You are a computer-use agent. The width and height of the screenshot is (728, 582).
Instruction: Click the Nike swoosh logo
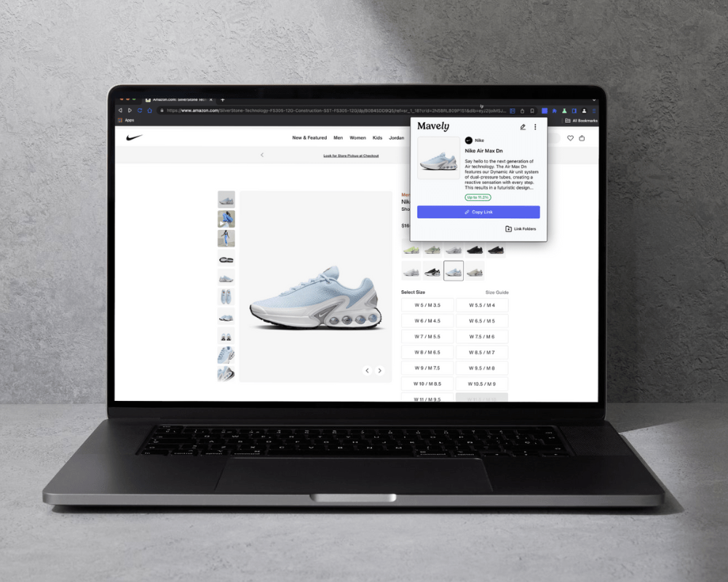click(x=134, y=137)
